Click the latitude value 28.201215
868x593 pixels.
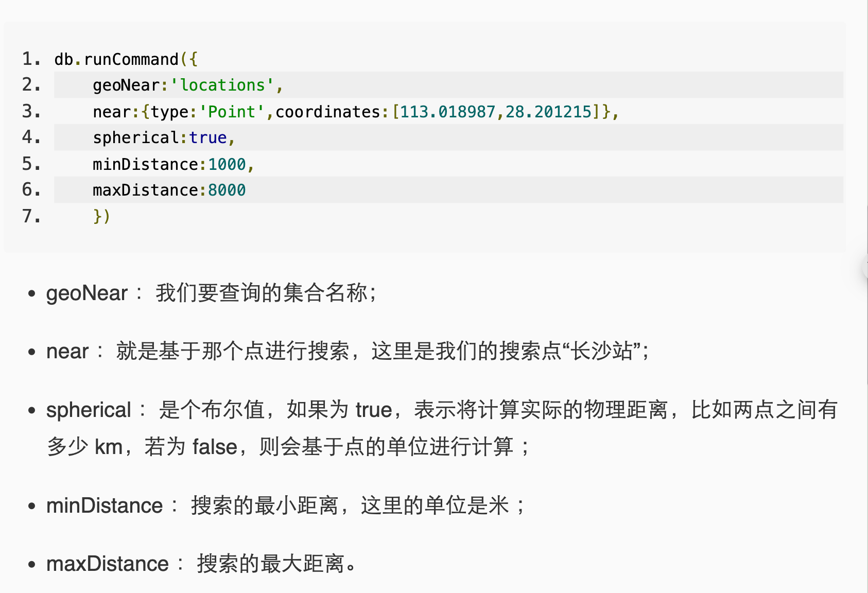tap(548, 112)
